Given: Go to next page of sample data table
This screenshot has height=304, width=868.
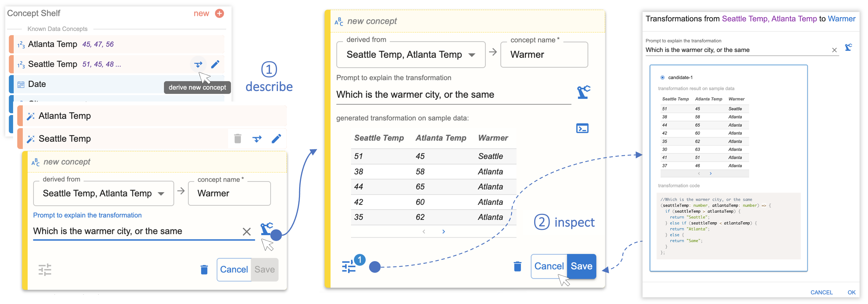Looking at the screenshot, I should [443, 231].
